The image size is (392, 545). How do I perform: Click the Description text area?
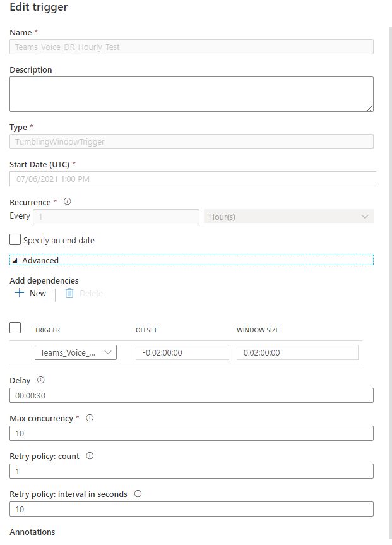(x=191, y=94)
